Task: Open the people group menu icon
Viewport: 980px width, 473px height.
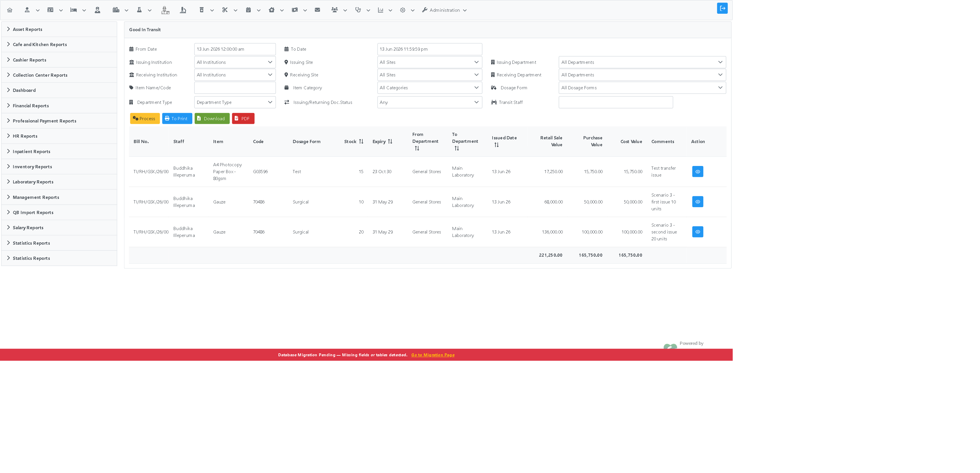Action: click(334, 10)
